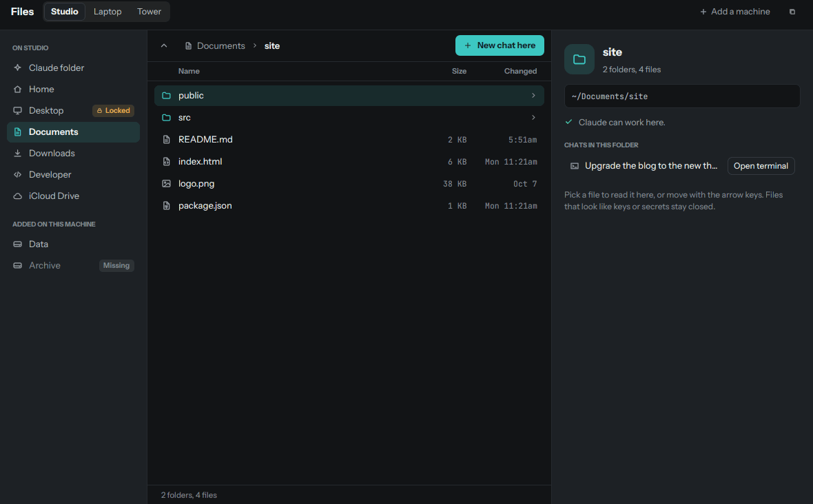Screen dimensions: 813x504
Task: Click the window icon at top right corner
Action: pyautogui.click(x=792, y=12)
